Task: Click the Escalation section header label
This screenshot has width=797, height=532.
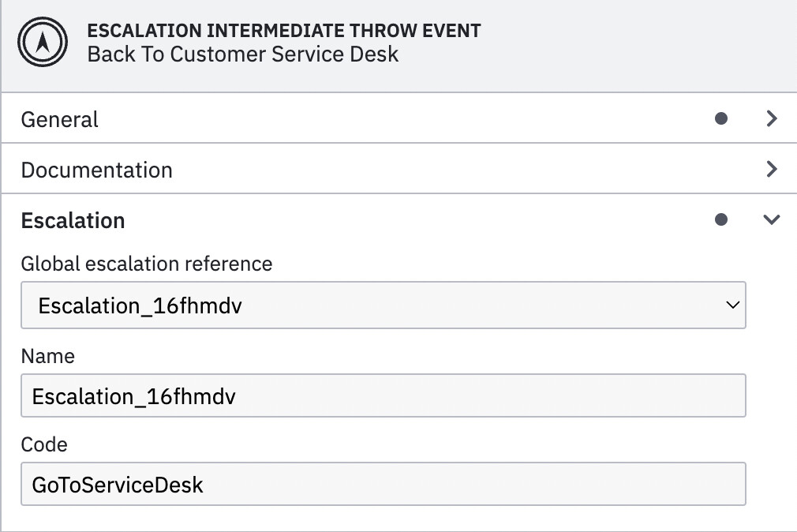Action: coord(73,220)
